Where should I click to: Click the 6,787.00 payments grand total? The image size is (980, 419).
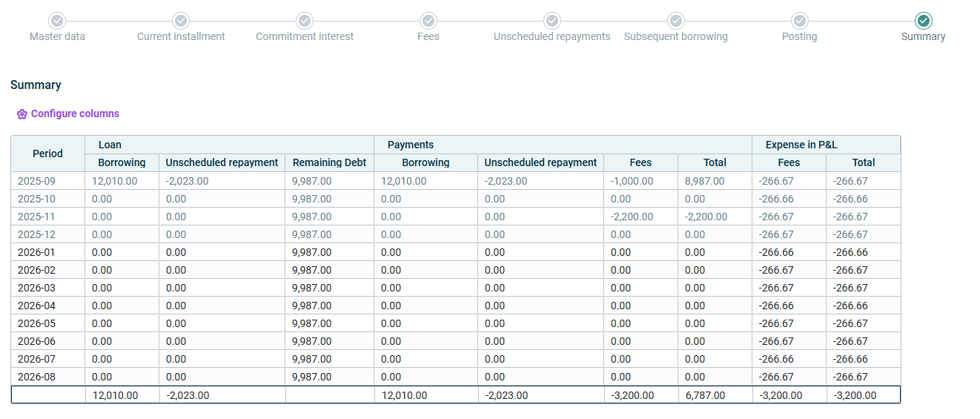click(x=715, y=395)
